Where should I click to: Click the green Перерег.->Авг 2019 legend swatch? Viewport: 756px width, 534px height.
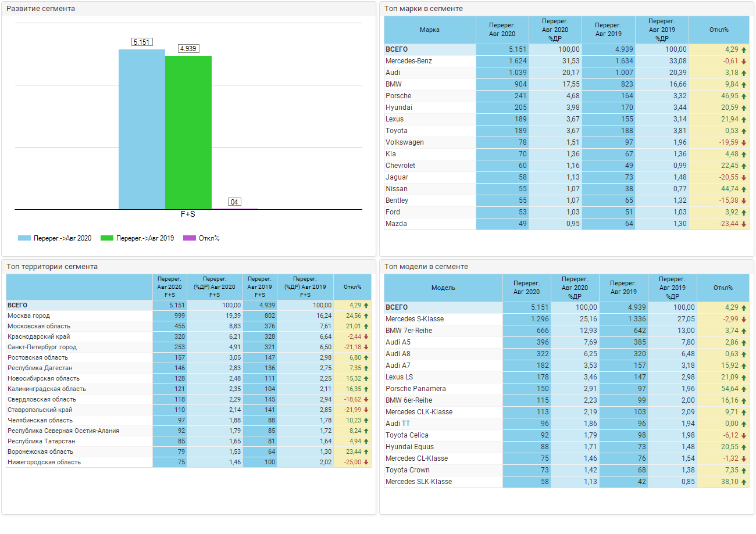click(107, 238)
